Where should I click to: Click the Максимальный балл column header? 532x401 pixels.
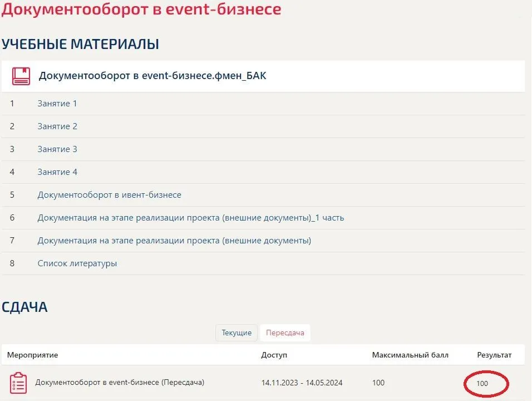click(x=410, y=355)
